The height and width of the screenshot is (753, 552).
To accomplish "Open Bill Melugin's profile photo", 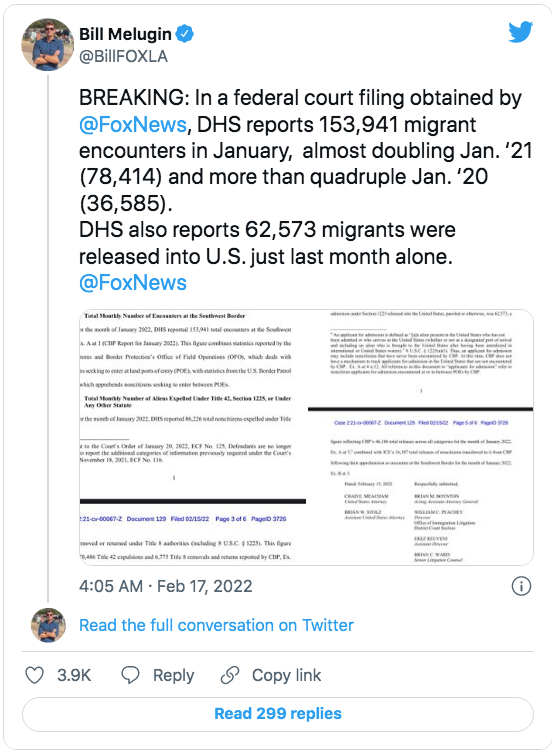I will coord(48,44).
